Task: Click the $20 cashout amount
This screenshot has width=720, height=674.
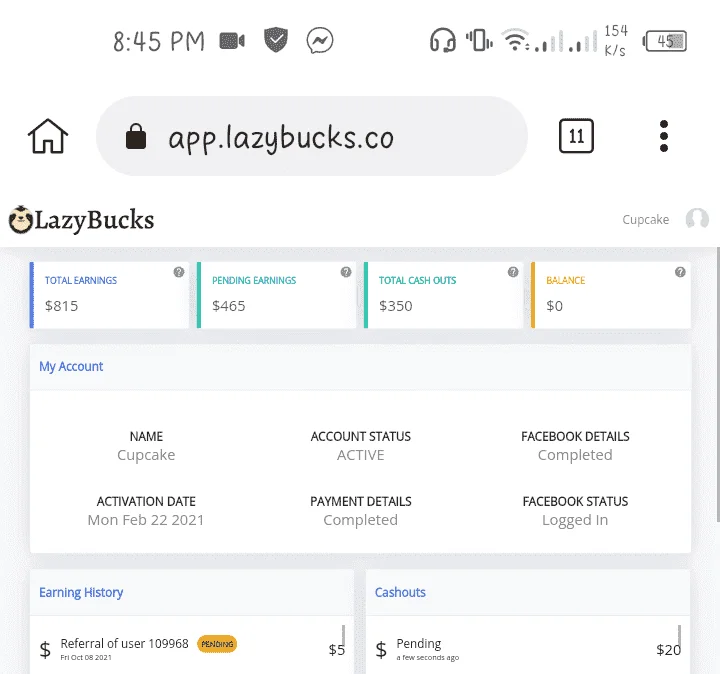Action: click(x=669, y=650)
